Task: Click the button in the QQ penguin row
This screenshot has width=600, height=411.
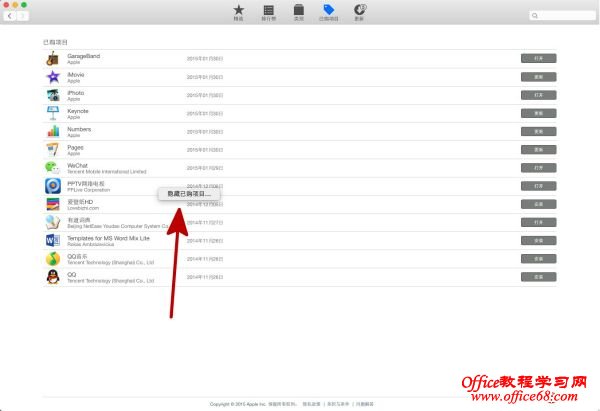Action: pyautogui.click(x=538, y=277)
